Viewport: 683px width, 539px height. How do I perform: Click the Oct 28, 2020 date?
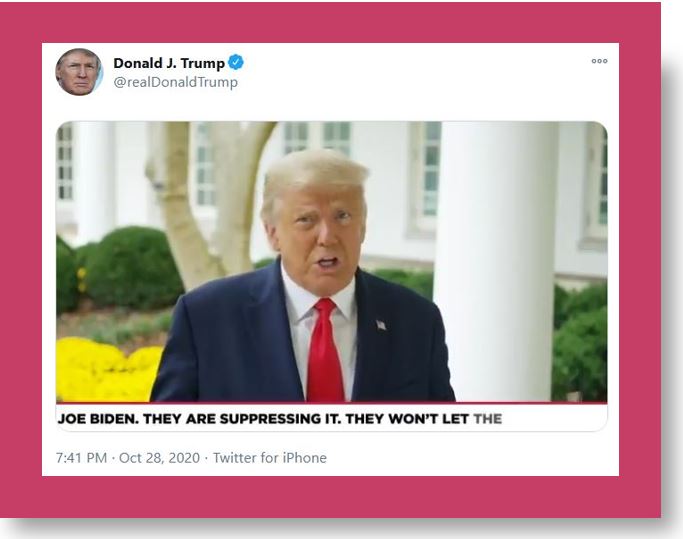(x=159, y=458)
